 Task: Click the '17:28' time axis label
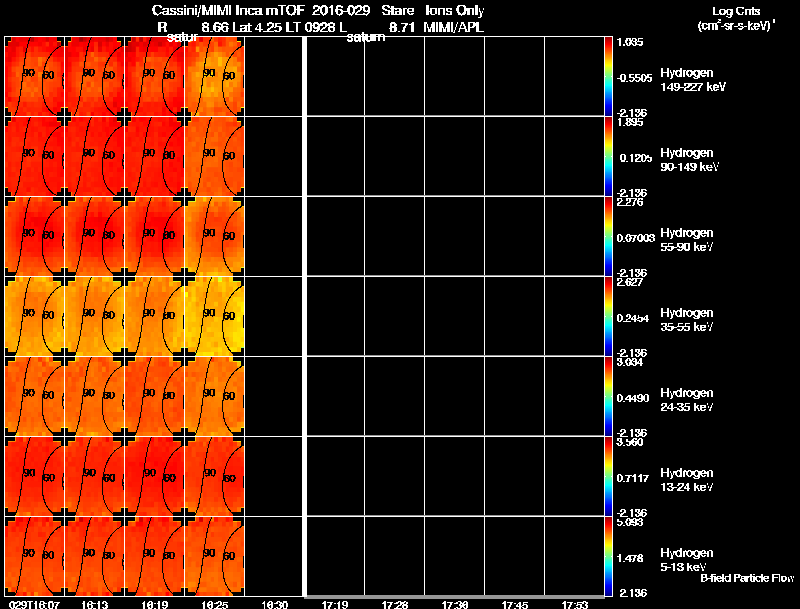pyautogui.click(x=395, y=604)
